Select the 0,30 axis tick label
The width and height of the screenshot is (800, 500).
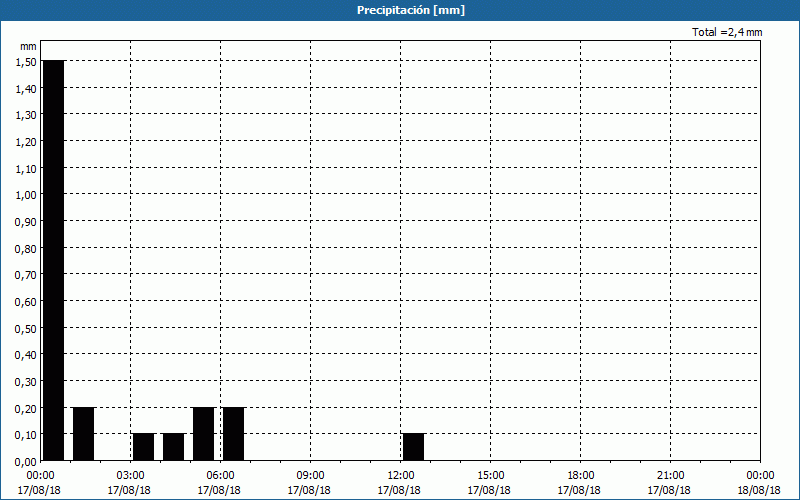pos(26,382)
